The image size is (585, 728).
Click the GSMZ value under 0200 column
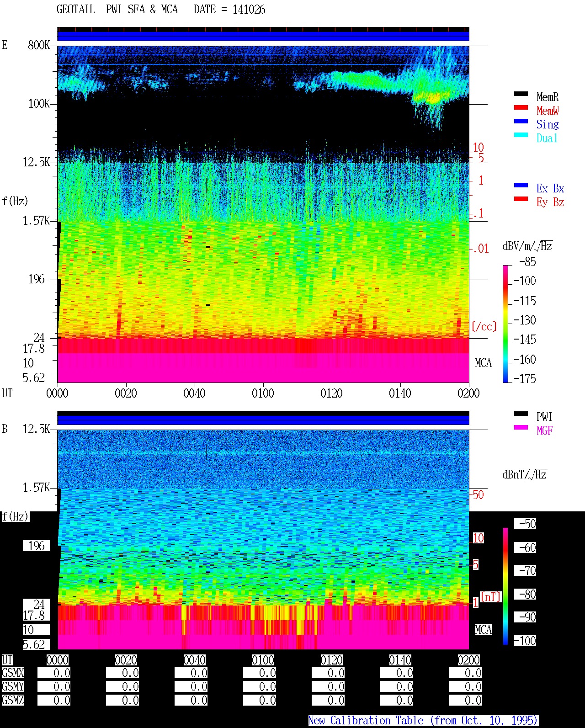tap(465, 700)
